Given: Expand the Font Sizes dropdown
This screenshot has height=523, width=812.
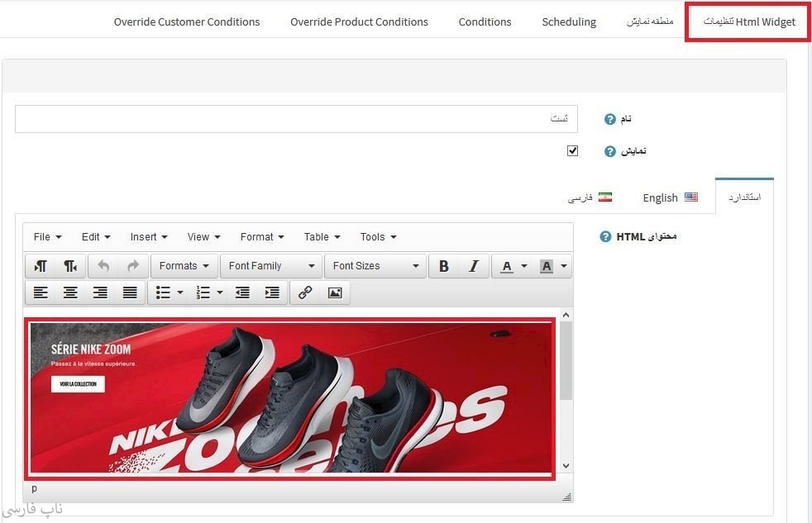Looking at the screenshot, I should coord(375,266).
